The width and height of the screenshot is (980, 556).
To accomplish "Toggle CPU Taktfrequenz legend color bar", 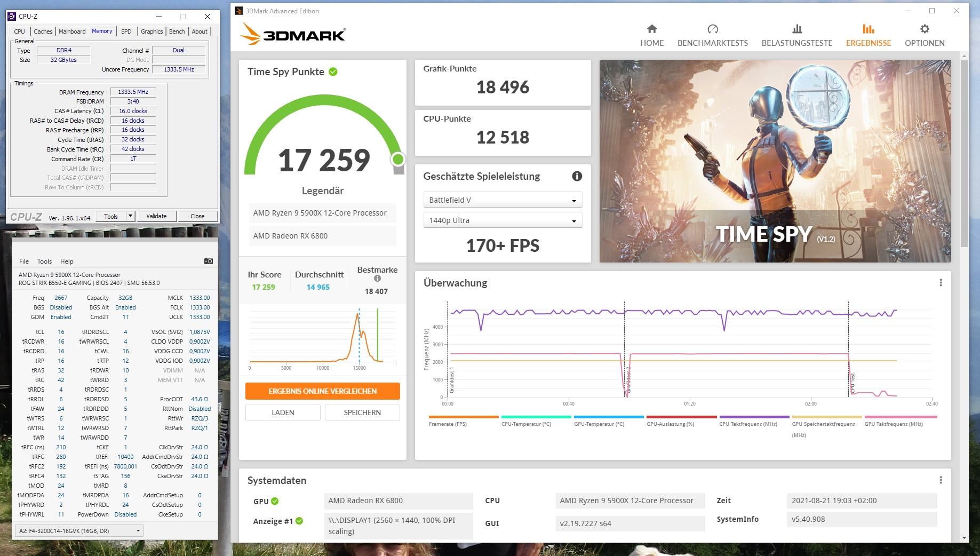I will coord(754,417).
